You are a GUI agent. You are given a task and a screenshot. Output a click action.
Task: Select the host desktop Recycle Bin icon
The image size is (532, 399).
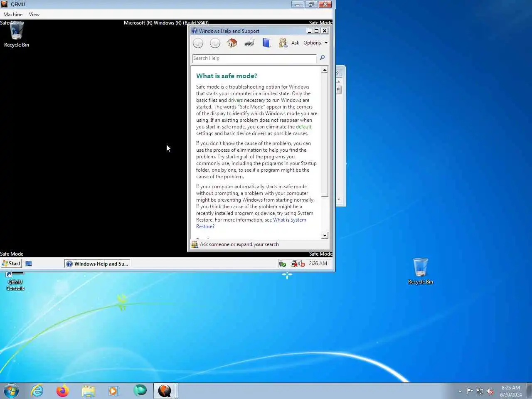click(420, 271)
